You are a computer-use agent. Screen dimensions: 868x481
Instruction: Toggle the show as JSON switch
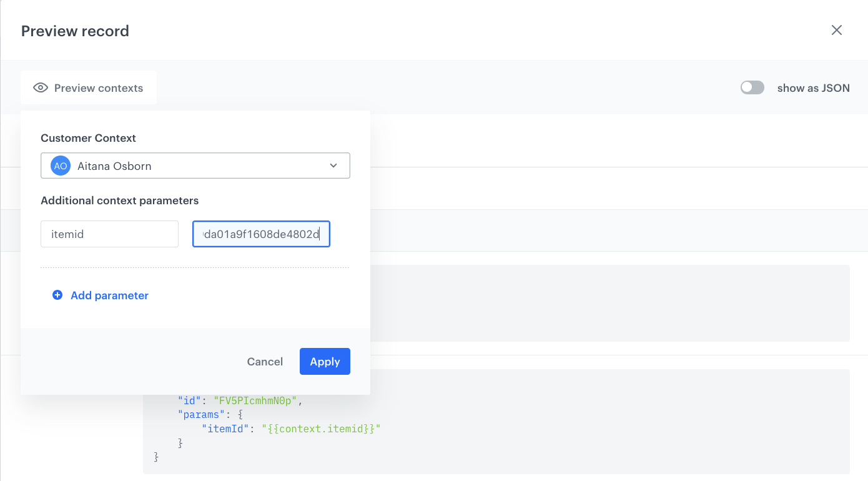[752, 88]
